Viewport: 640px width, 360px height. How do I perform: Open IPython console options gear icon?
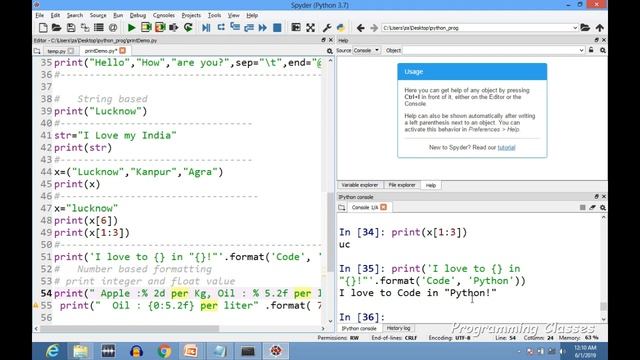pos(603,207)
